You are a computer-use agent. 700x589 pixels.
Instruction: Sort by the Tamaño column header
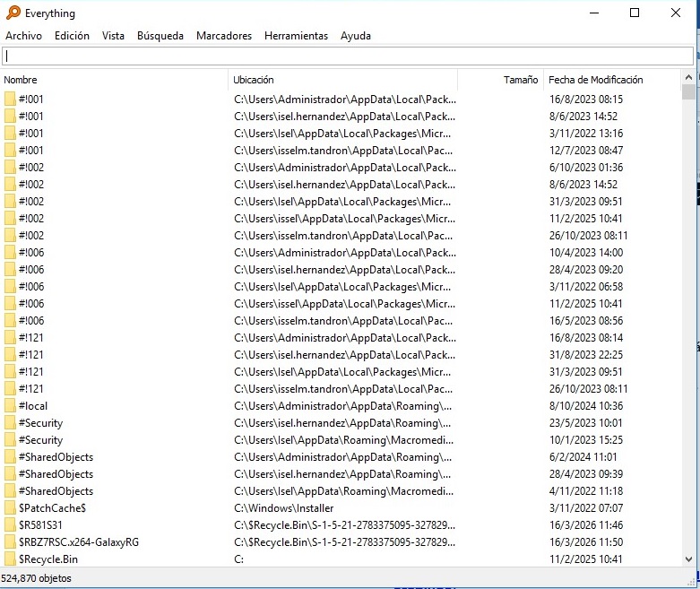(x=500, y=80)
